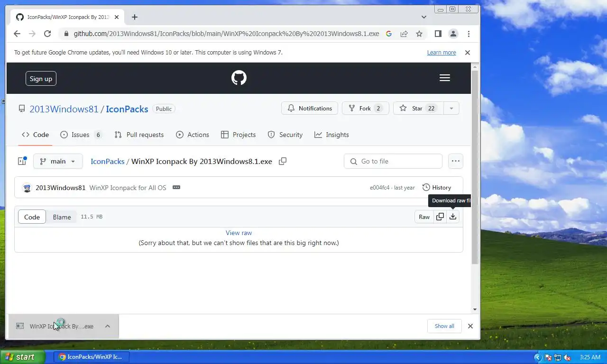Open the Projects tab

click(x=239, y=135)
